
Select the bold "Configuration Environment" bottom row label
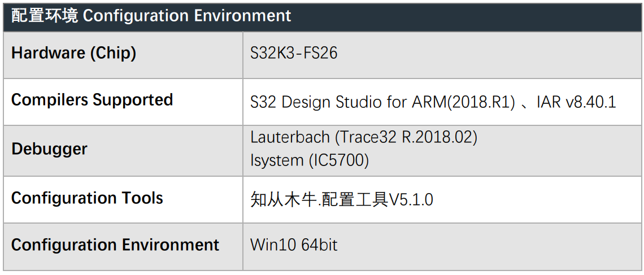pyautogui.click(x=115, y=245)
